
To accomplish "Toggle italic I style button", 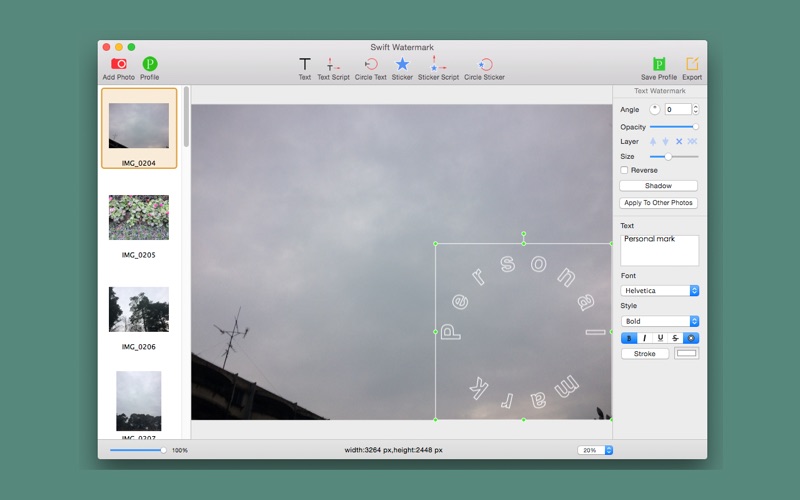I will [644, 338].
